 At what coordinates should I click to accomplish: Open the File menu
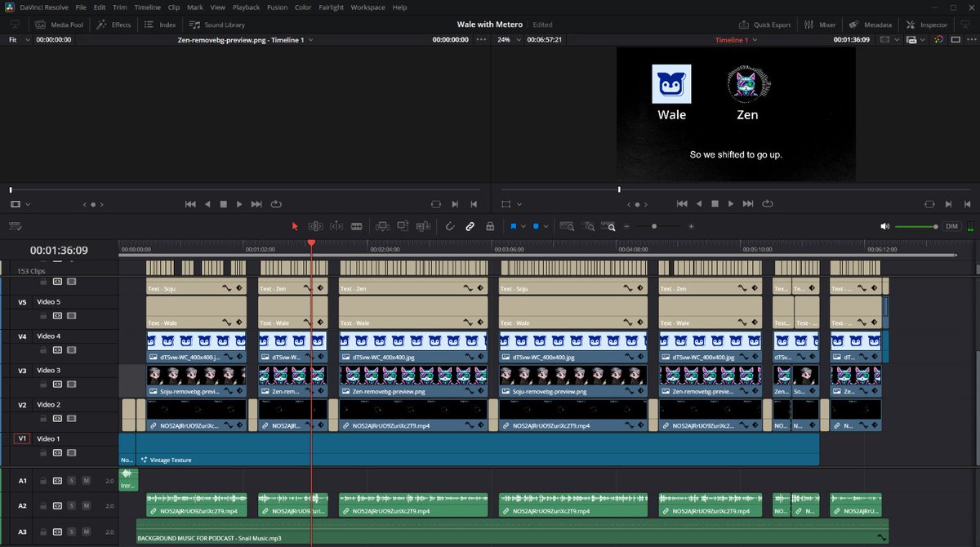tap(81, 7)
